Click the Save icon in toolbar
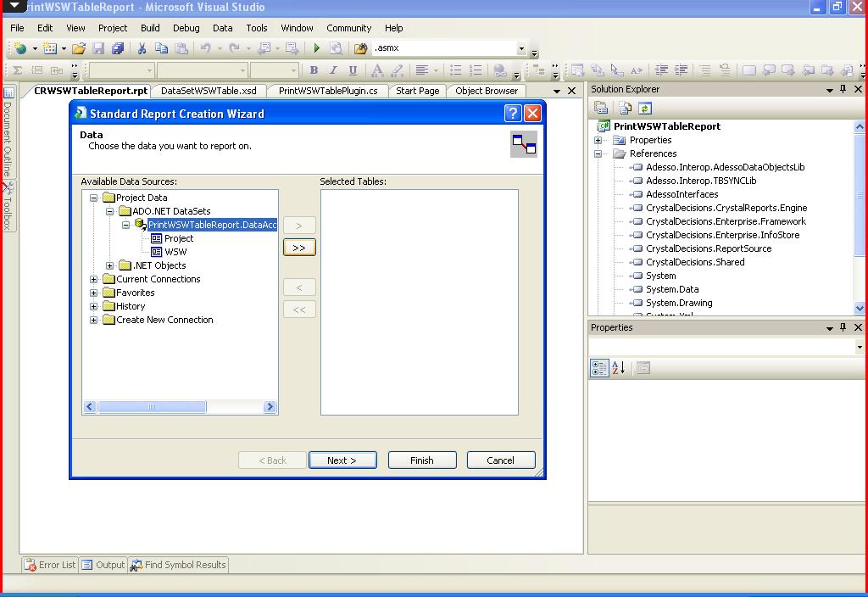This screenshot has width=868, height=597. pyautogui.click(x=98, y=48)
